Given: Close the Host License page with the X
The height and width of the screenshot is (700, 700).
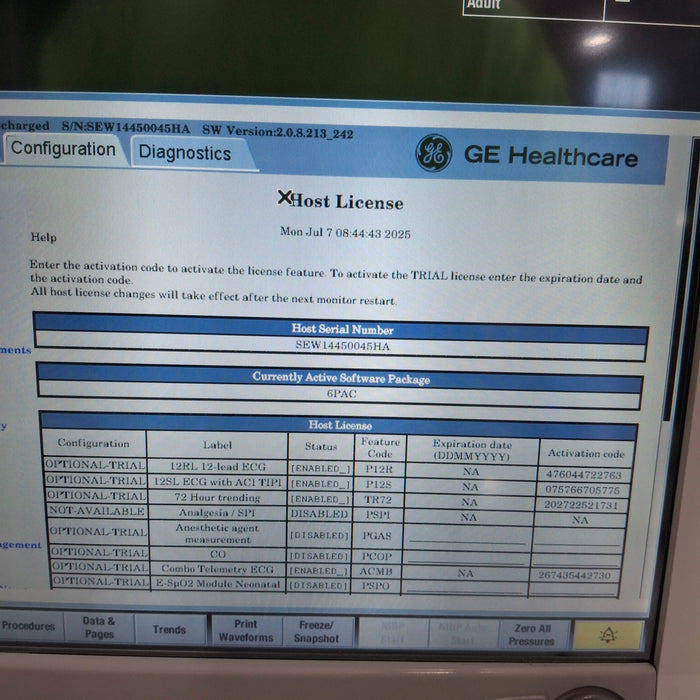Looking at the screenshot, I should (284, 197).
